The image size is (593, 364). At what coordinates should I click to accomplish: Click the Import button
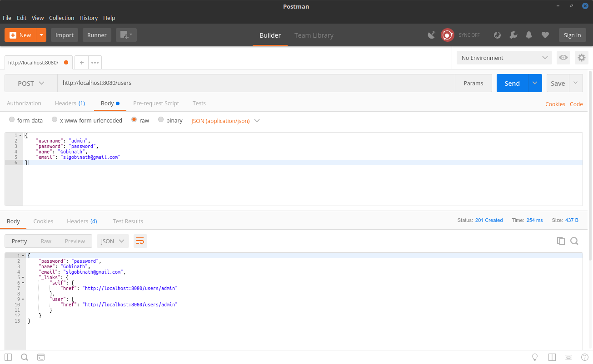(x=65, y=35)
